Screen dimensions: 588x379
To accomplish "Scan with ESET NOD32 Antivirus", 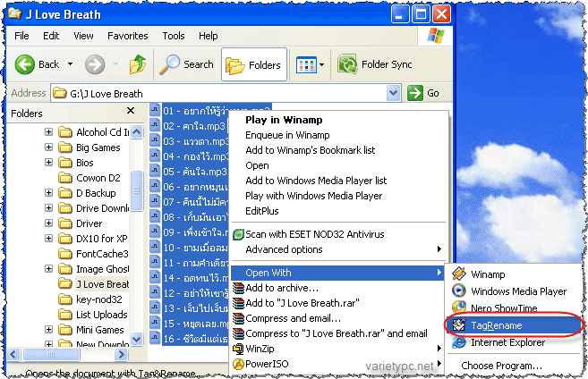I will pos(339,234).
